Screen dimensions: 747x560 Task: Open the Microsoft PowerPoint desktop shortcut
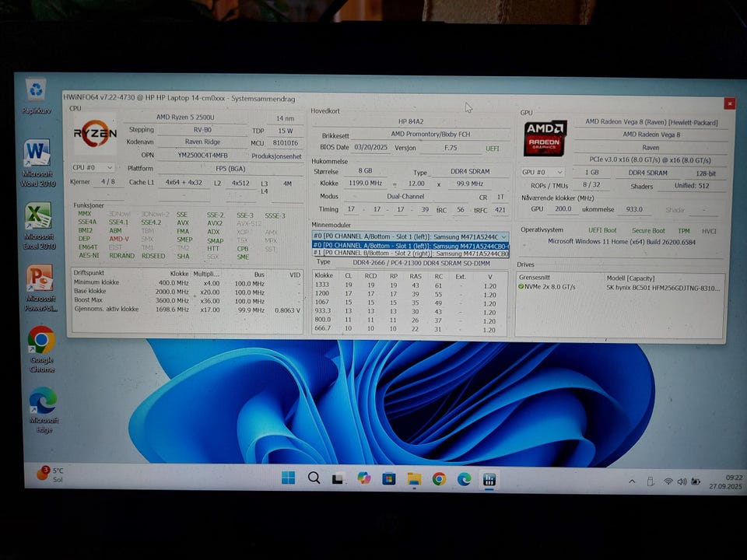pyautogui.click(x=40, y=289)
